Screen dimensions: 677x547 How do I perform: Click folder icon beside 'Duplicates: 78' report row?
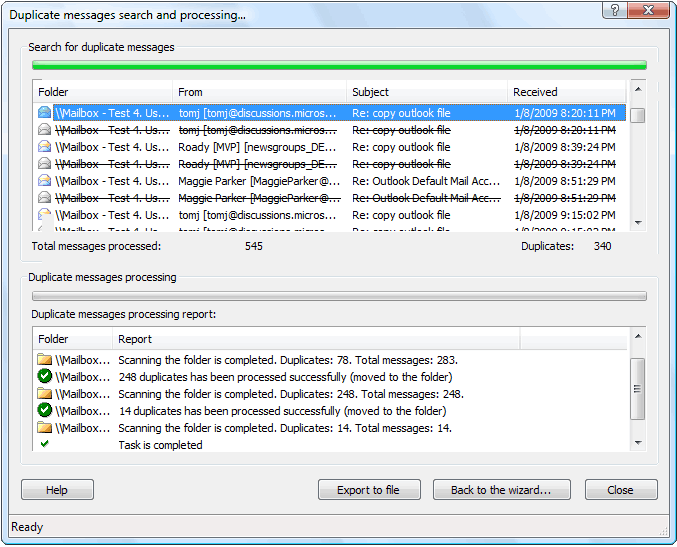click(x=44, y=359)
